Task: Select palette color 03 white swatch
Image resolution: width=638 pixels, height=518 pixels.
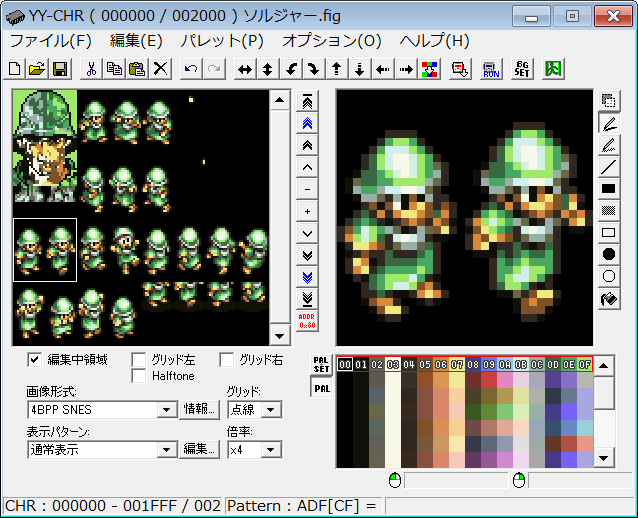Action: click(x=393, y=364)
